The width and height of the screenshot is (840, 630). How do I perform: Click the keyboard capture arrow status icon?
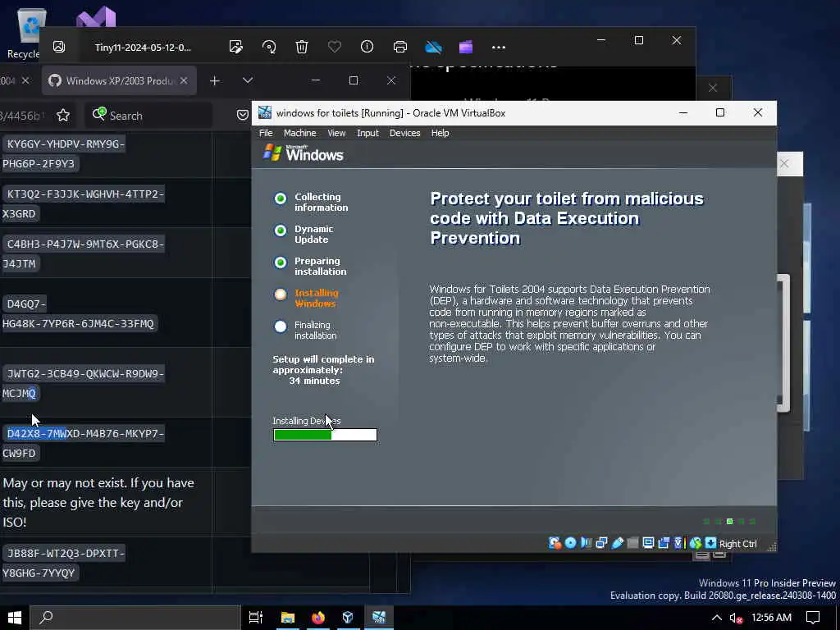point(710,543)
